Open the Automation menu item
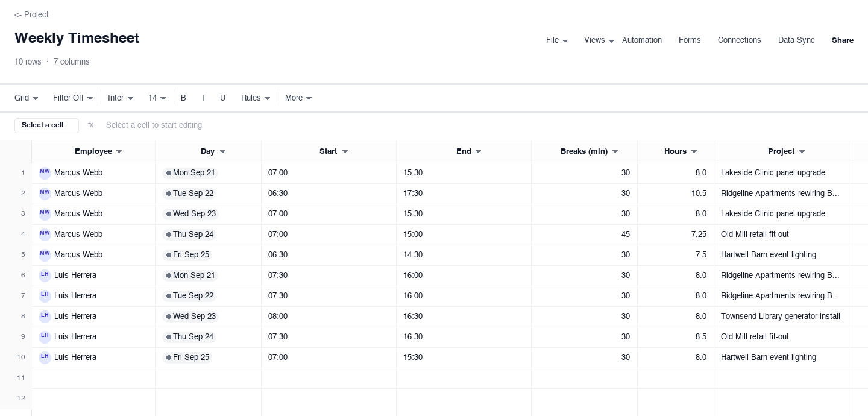Image resolution: width=868 pixels, height=416 pixels. click(x=641, y=40)
